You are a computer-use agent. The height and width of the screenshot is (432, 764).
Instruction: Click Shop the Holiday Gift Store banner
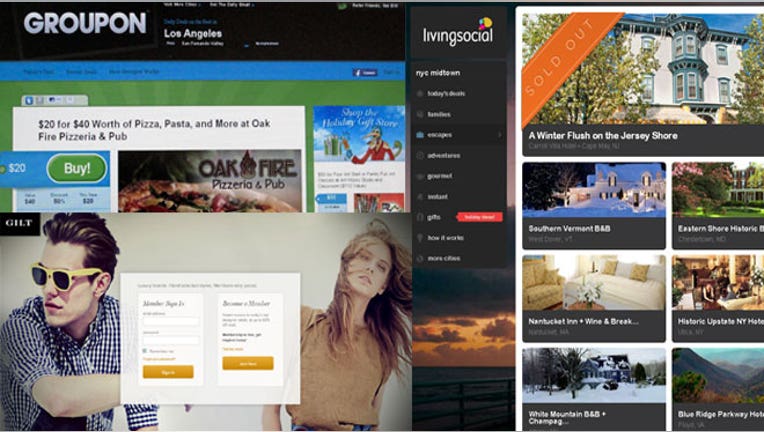[359, 135]
